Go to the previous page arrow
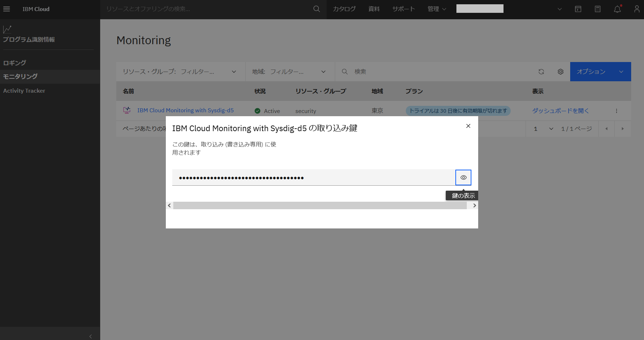 tap(606, 129)
